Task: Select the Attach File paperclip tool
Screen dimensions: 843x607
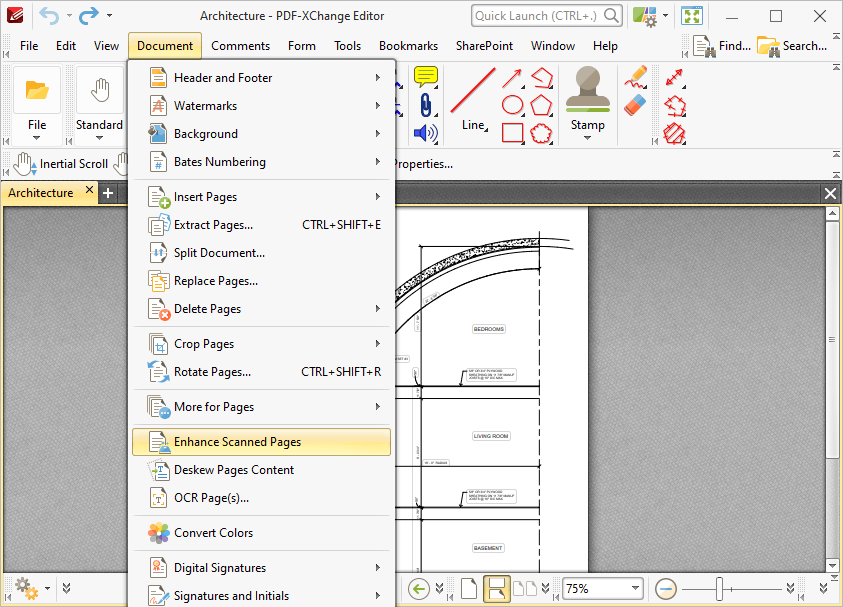Action: 426,105
